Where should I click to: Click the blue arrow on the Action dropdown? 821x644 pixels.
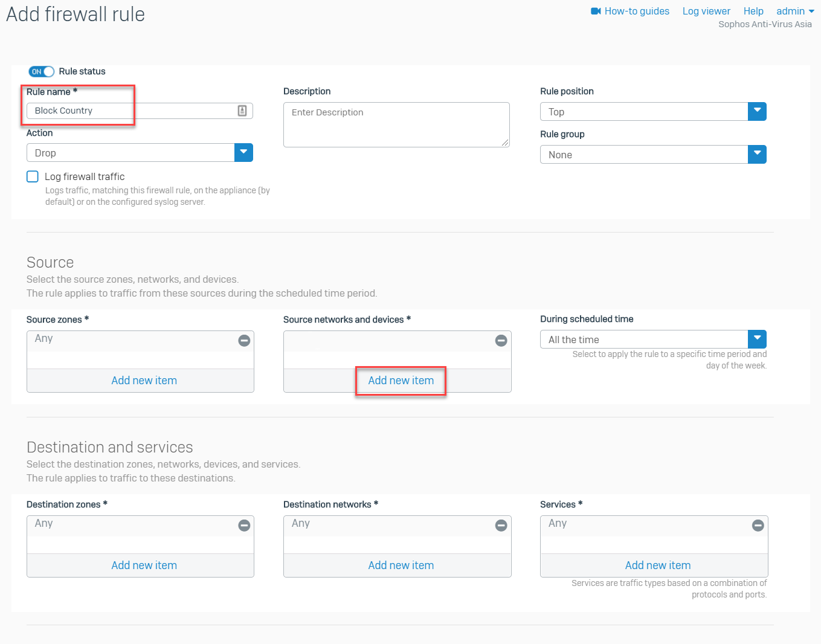coord(243,152)
